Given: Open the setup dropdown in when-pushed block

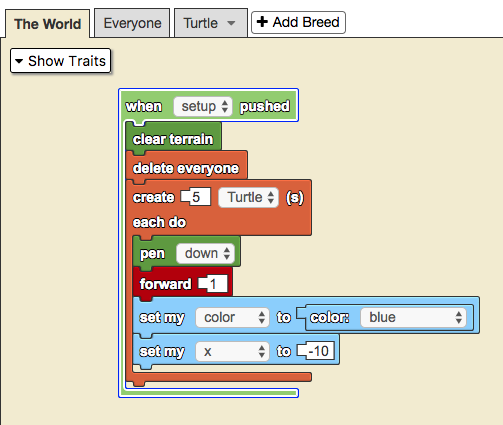Looking at the screenshot, I should click(x=203, y=107).
